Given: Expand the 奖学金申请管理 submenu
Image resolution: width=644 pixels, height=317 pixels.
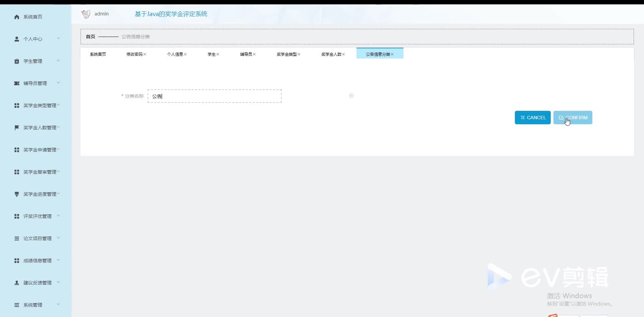Looking at the screenshot, I should pos(59,149).
